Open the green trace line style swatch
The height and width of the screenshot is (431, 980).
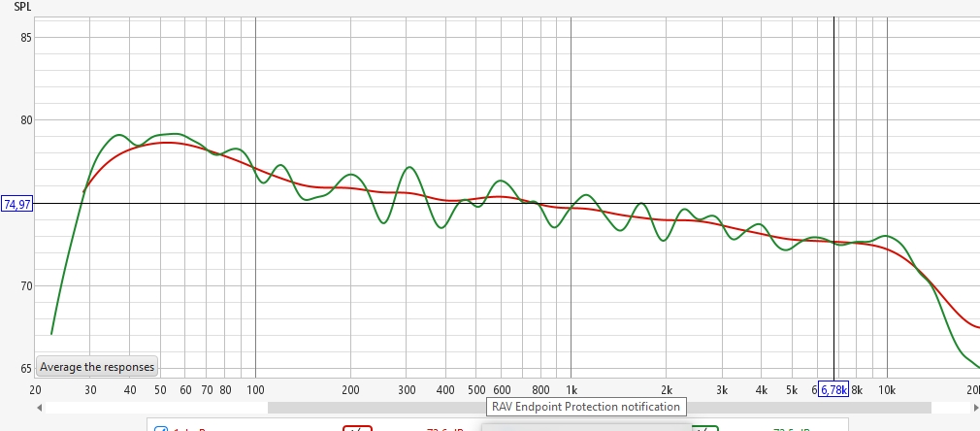click(705, 428)
